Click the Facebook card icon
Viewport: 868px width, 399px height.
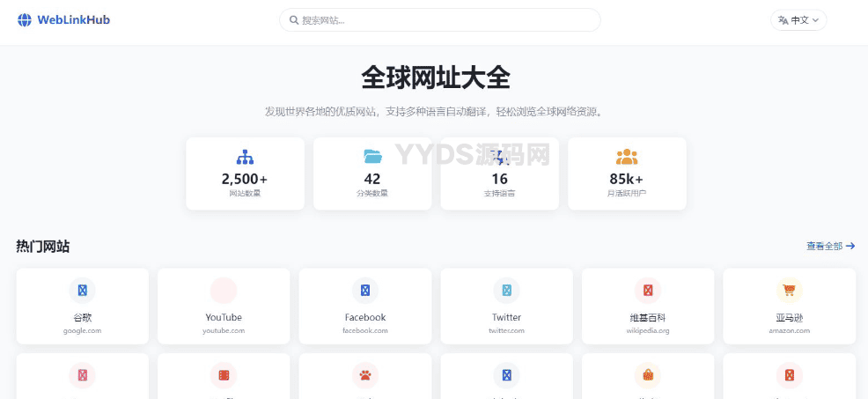[365, 291]
